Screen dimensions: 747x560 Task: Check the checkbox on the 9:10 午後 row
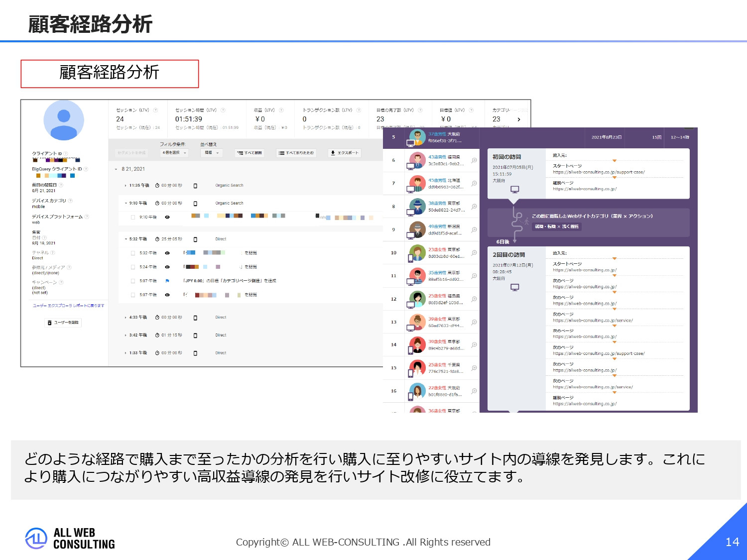pyautogui.click(x=133, y=217)
